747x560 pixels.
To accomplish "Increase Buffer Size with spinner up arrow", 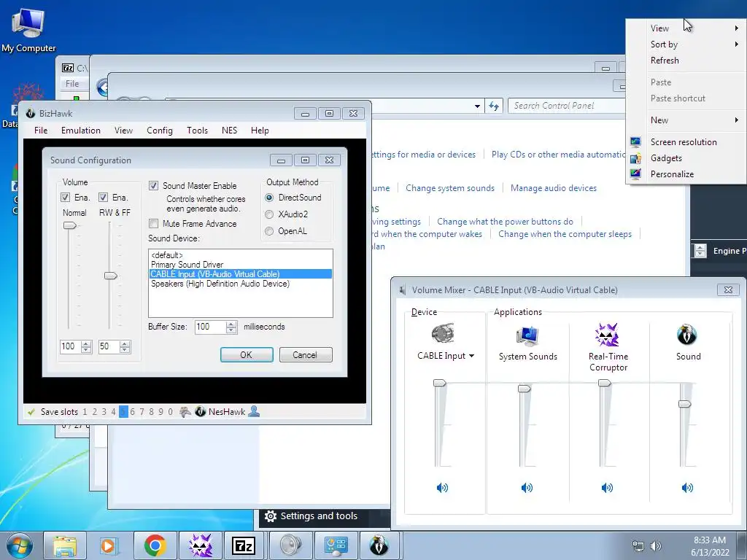I will [x=231, y=324].
